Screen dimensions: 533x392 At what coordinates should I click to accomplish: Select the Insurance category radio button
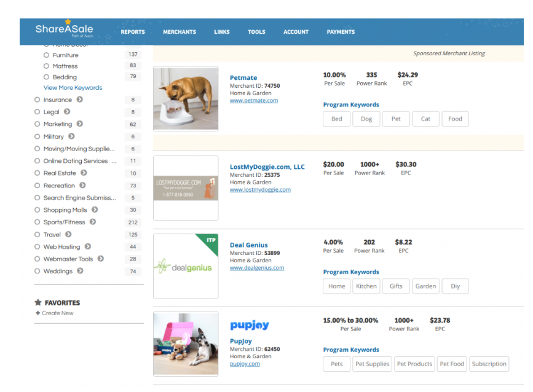coord(37,100)
